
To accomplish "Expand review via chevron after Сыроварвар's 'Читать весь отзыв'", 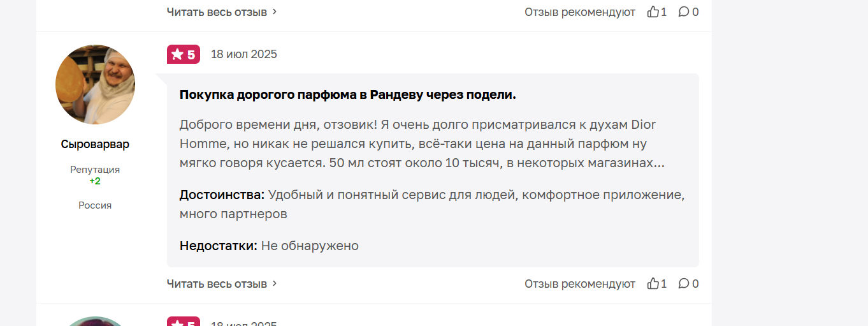I will pos(275,283).
